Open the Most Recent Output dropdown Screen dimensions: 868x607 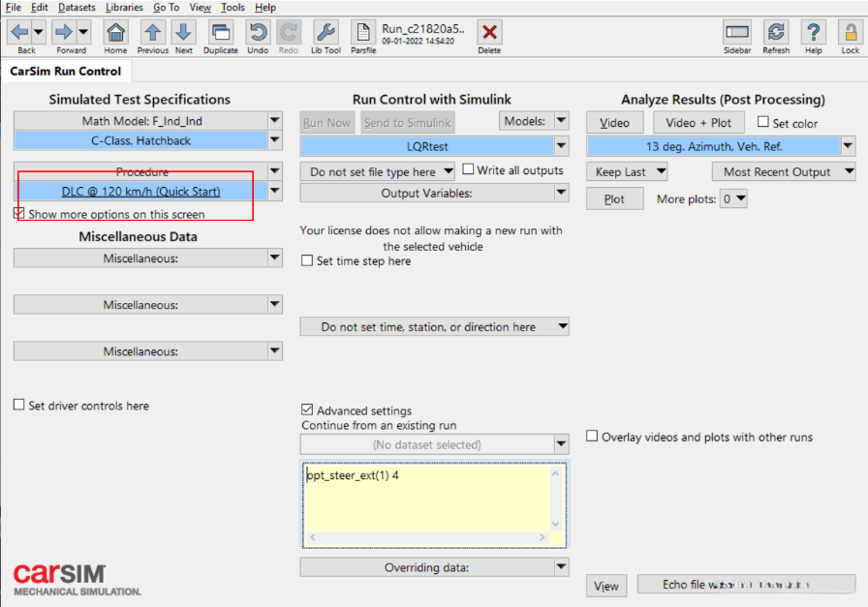(784, 171)
